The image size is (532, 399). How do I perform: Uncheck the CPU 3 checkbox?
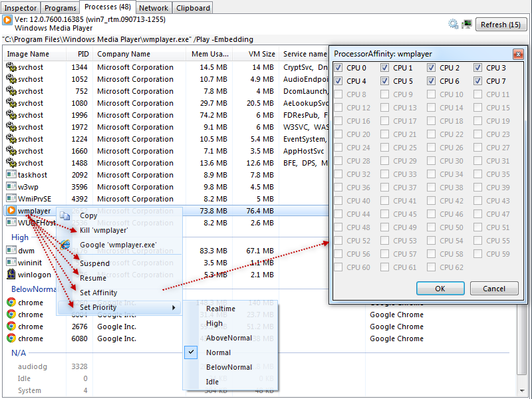477,68
